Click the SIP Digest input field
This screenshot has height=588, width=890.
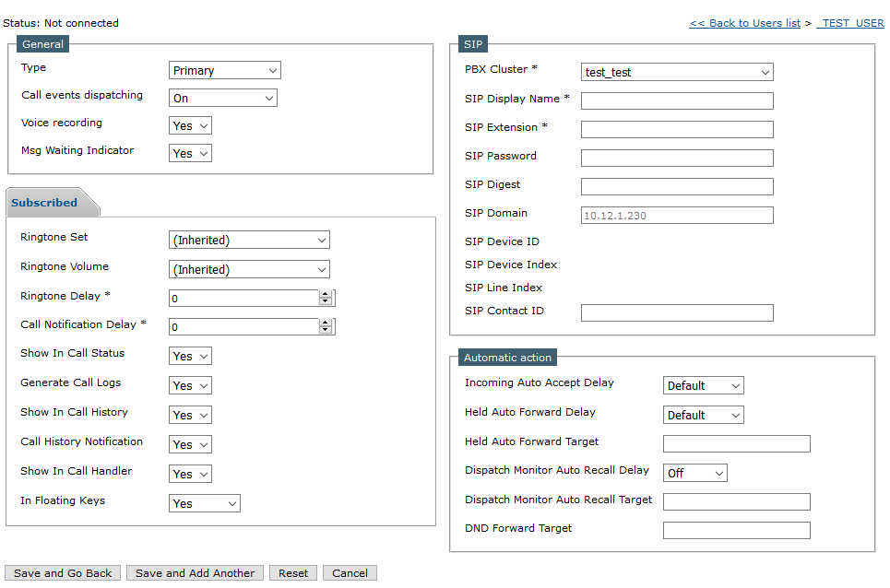pyautogui.click(x=677, y=186)
